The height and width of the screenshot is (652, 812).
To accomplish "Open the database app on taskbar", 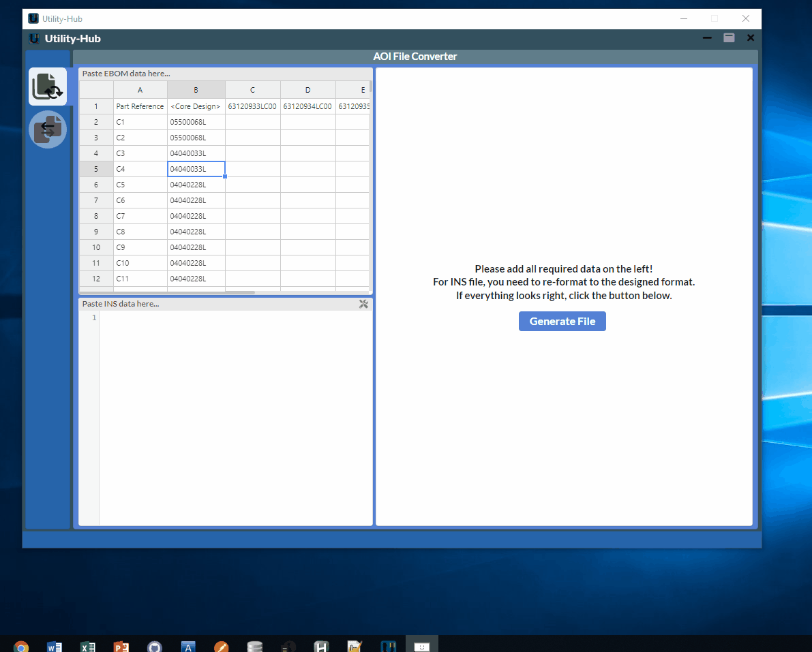I will [255, 647].
